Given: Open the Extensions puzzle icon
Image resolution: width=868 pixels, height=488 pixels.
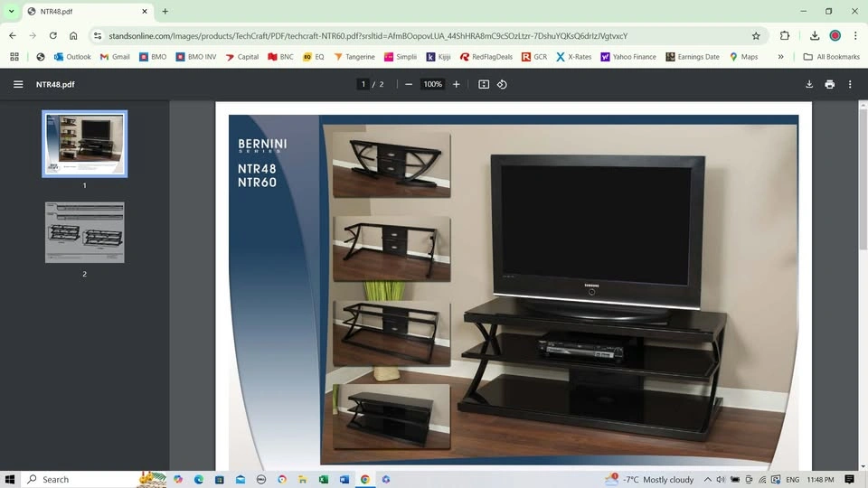Looking at the screenshot, I should [x=785, y=35].
